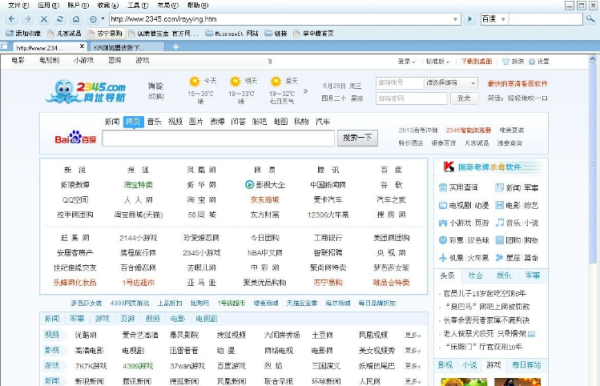The width and height of the screenshot is (600, 386).
Task: Open the 帮助(H) menu
Action: click(198, 5)
